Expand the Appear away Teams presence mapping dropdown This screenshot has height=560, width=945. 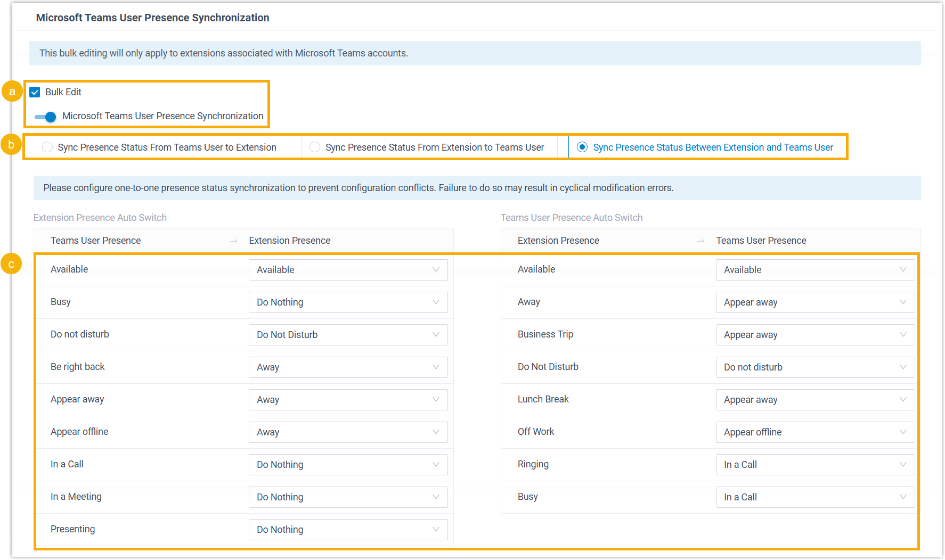click(348, 400)
